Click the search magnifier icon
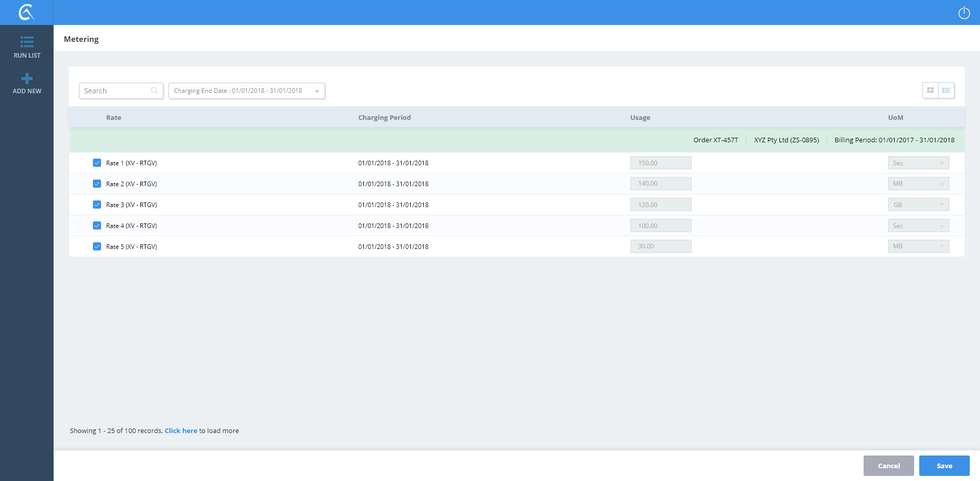 154,91
